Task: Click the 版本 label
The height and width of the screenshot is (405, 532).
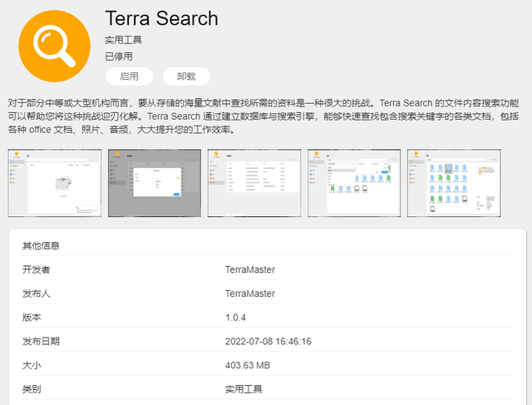Action: (32, 318)
